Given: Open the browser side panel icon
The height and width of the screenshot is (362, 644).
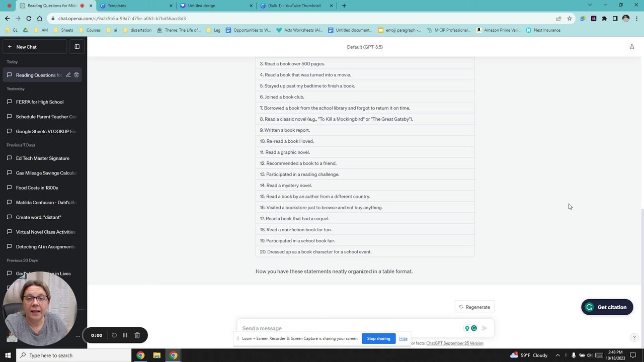Looking at the screenshot, I should click(x=615, y=19).
